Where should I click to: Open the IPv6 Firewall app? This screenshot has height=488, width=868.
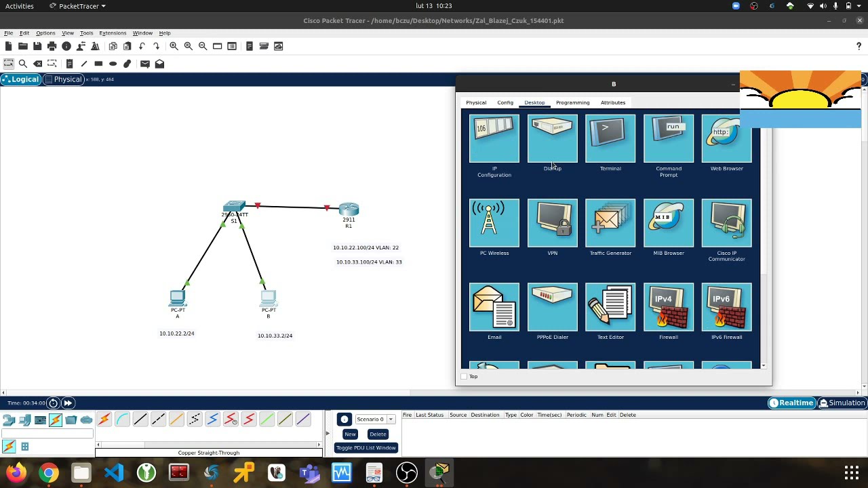click(x=727, y=307)
